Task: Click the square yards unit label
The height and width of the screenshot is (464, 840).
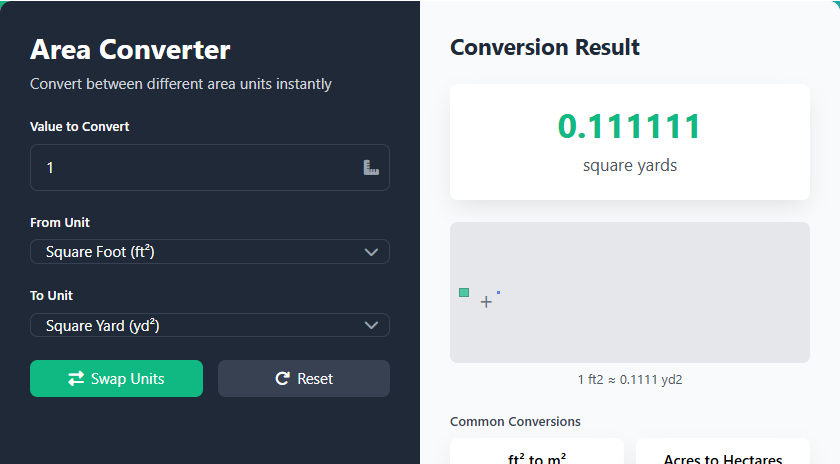Action: click(x=630, y=165)
